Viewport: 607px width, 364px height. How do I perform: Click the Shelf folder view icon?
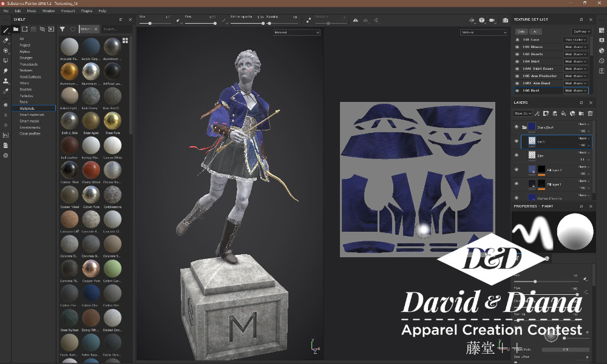click(x=16, y=29)
